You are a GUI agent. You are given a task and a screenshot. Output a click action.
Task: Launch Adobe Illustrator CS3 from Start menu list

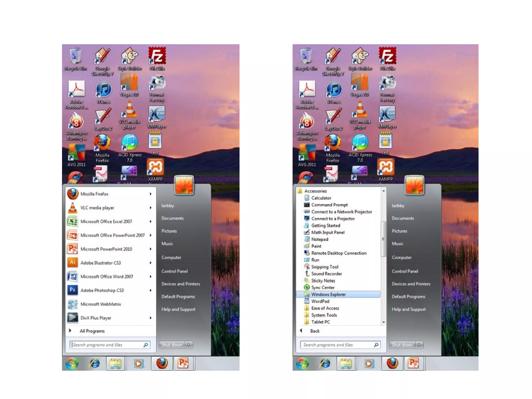[x=101, y=263]
